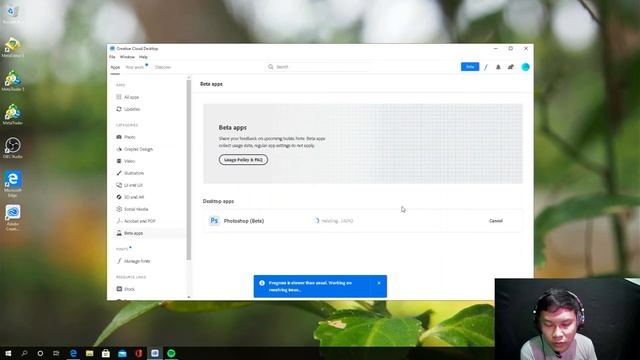Click the sidebar scroll down arrow
Screen dimensions: 640x360
click(x=189, y=297)
